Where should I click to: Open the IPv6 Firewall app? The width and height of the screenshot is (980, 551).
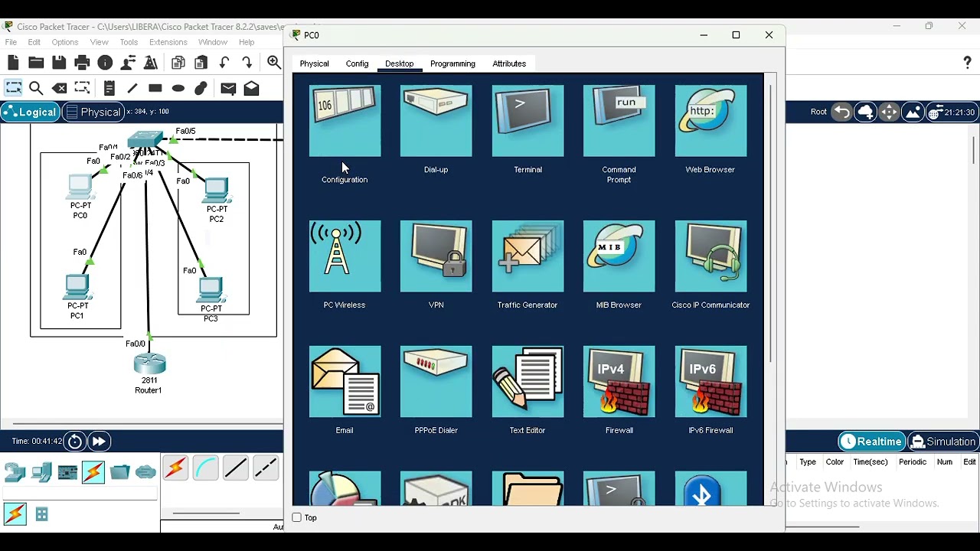click(x=710, y=382)
